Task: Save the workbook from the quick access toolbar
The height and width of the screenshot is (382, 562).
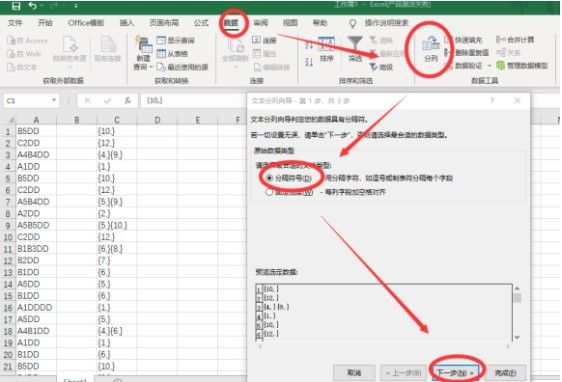Action: click(16, 5)
